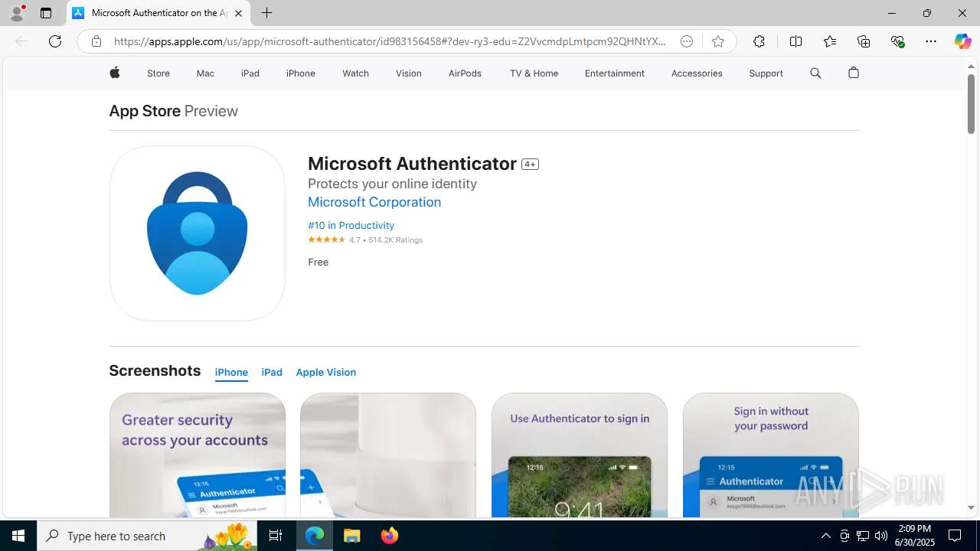The width and height of the screenshot is (980, 551).
Task: Select the Apple Vision screenshots tab
Action: [x=326, y=373]
